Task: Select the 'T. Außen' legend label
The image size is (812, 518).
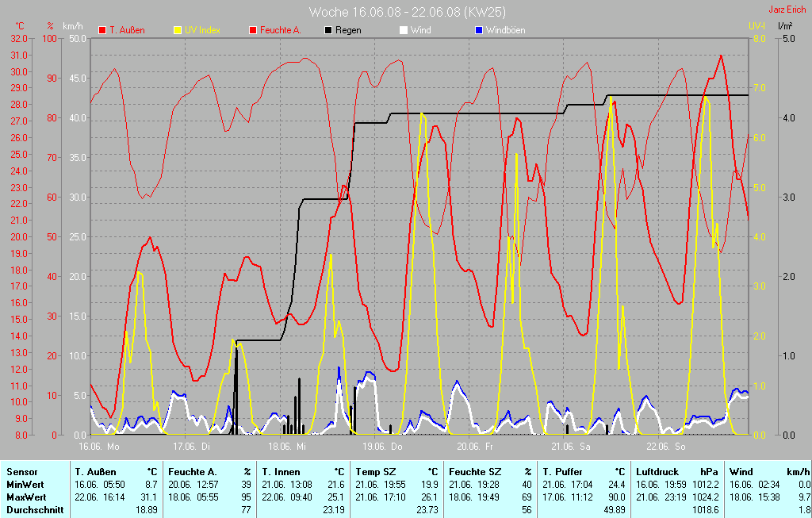Action: pos(127,30)
